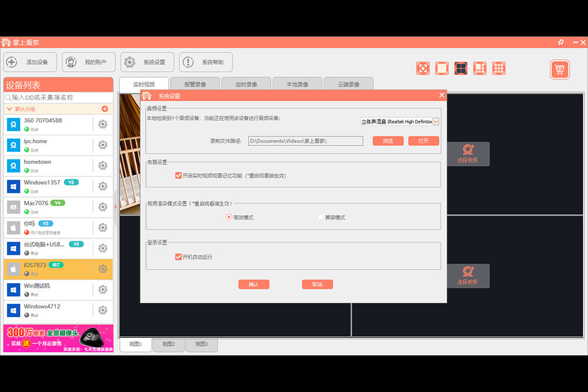Click the recording path input field
The height and width of the screenshot is (392, 588).
pyautogui.click(x=305, y=141)
